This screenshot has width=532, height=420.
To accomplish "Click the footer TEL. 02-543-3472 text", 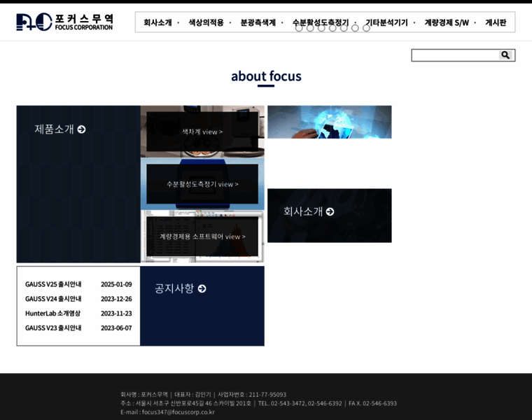I will [281, 403].
